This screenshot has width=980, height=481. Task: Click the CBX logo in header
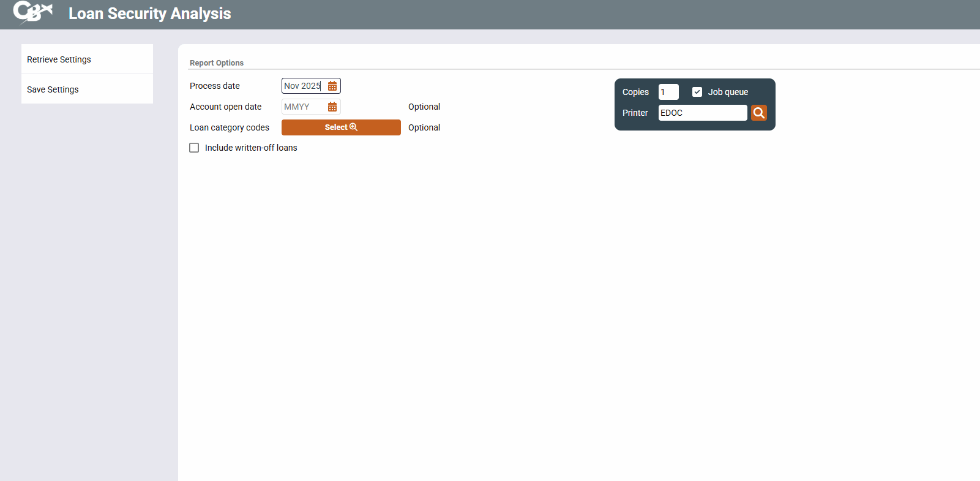click(32, 12)
